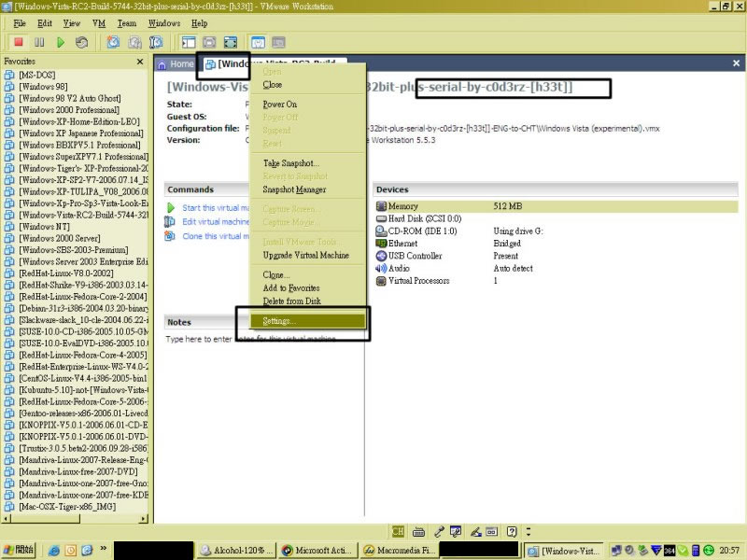Click the Reset toolbar icon
This screenshot has width=747, height=560.
tap(81, 42)
